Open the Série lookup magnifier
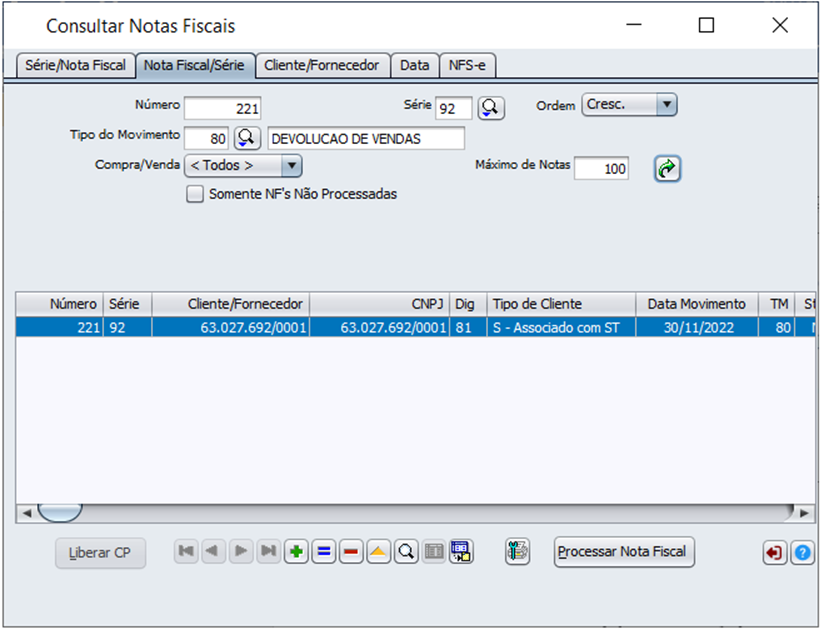The image size is (824, 630). (491, 108)
